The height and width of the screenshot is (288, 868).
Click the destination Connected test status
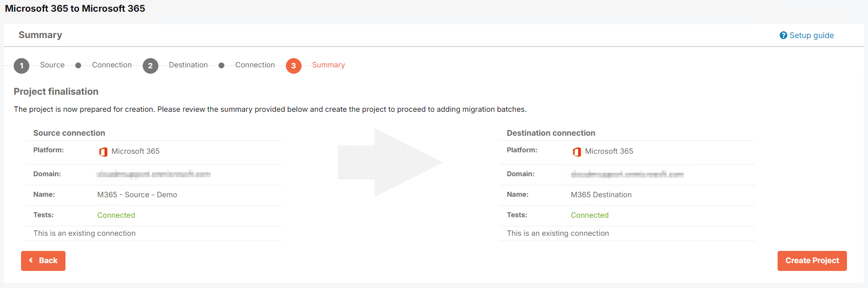click(x=590, y=215)
